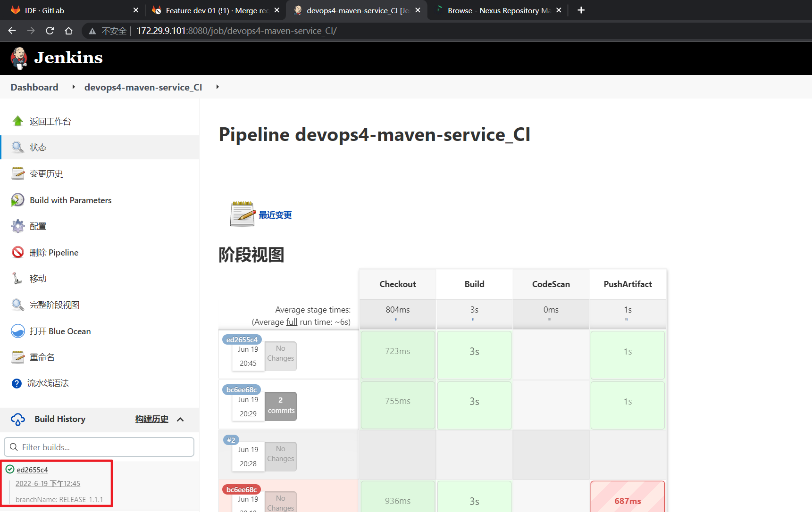Click the red prohibited icon for 删除 Pipeline
This screenshot has width=812, height=512.
[x=18, y=252]
